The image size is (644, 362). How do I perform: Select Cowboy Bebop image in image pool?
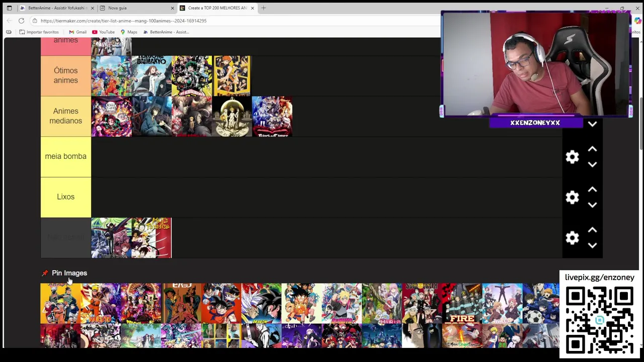(181, 303)
